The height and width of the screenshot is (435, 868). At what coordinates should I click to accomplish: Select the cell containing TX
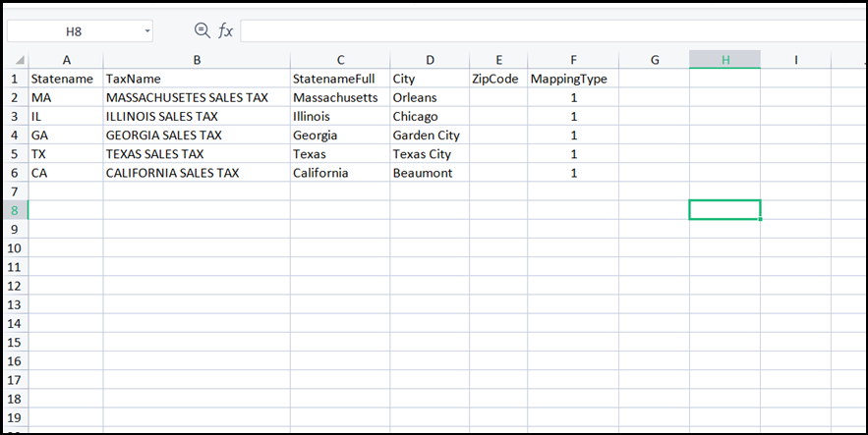66,154
